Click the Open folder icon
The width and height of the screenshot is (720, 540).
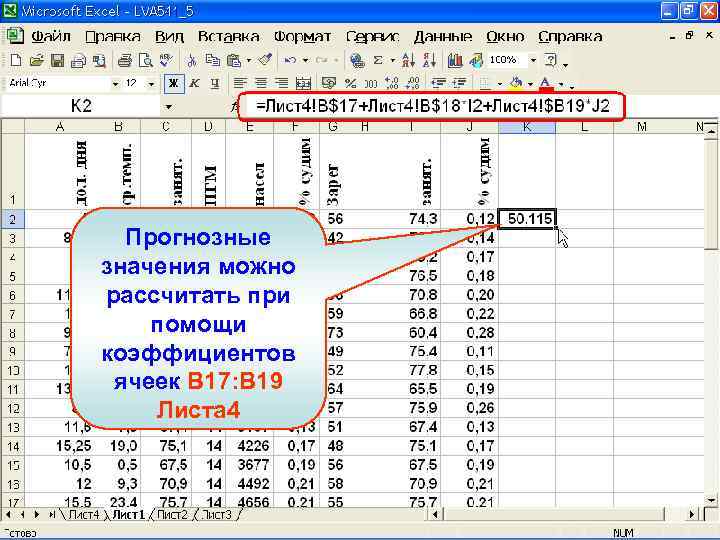pos(36,60)
